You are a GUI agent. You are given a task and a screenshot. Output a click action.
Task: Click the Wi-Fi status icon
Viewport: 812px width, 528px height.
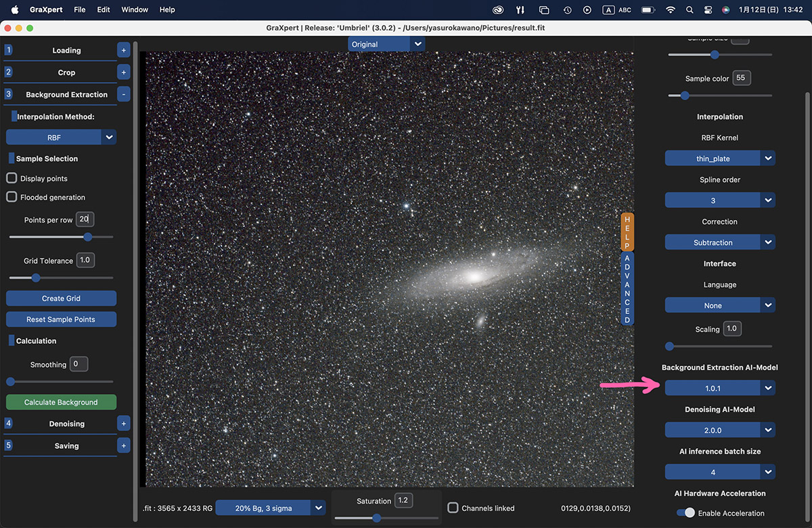pos(671,9)
